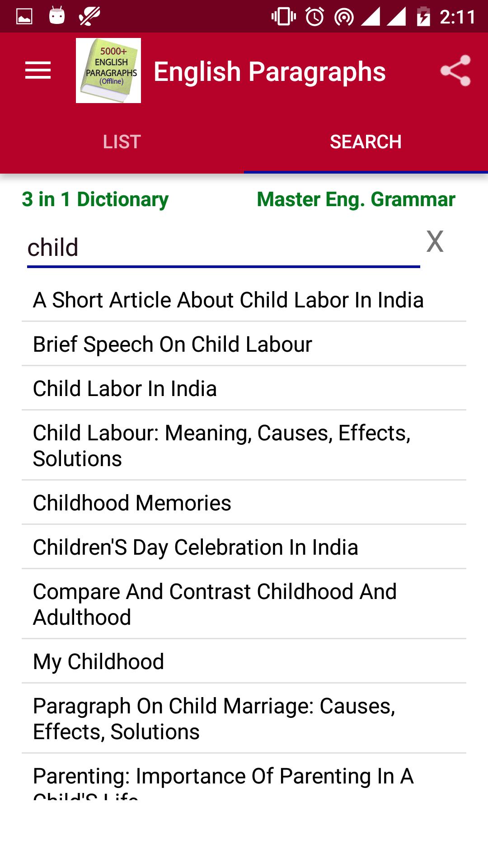Image resolution: width=488 pixels, height=868 pixels.
Task: Choose the My Childhood result
Action: click(x=244, y=661)
